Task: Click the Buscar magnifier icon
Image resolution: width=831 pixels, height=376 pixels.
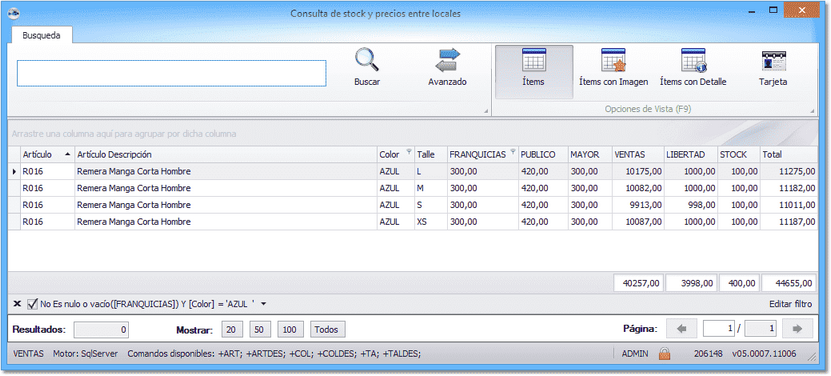Action: 367,60
